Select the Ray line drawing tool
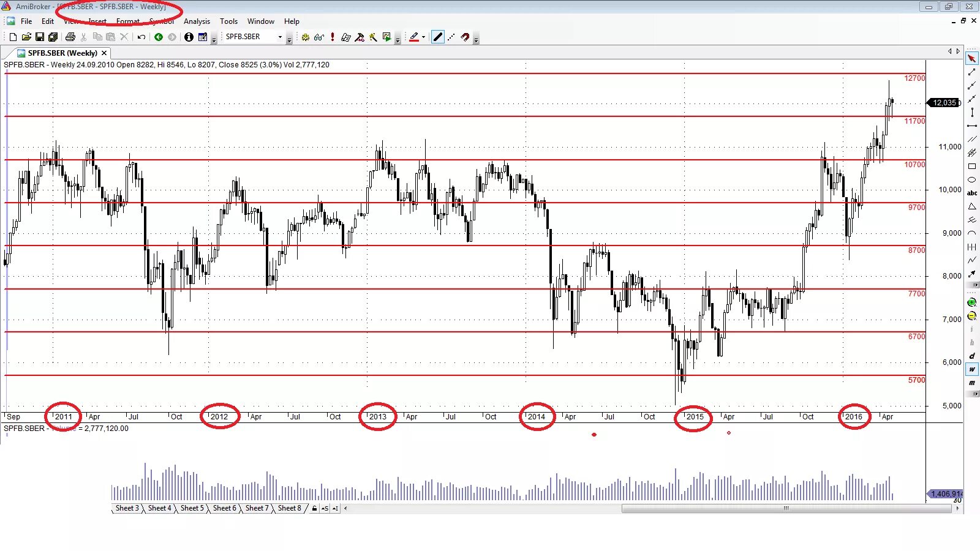The width and height of the screenshot is (980, 551). point(972,86)
